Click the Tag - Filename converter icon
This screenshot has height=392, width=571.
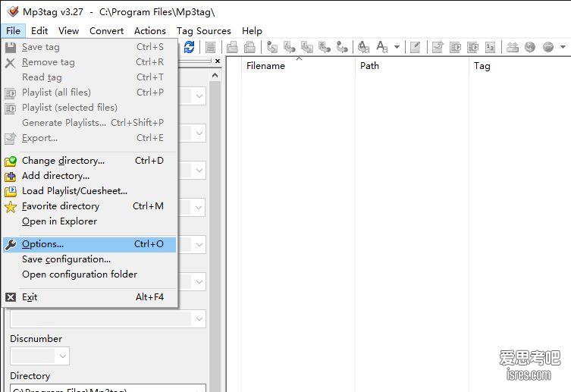pos(272,47)
